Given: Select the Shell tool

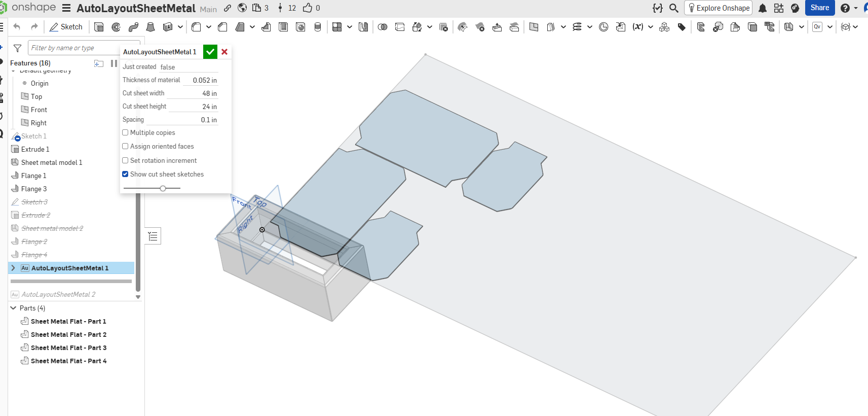Looking at the screenshot, I should click(x=283, y=27).
